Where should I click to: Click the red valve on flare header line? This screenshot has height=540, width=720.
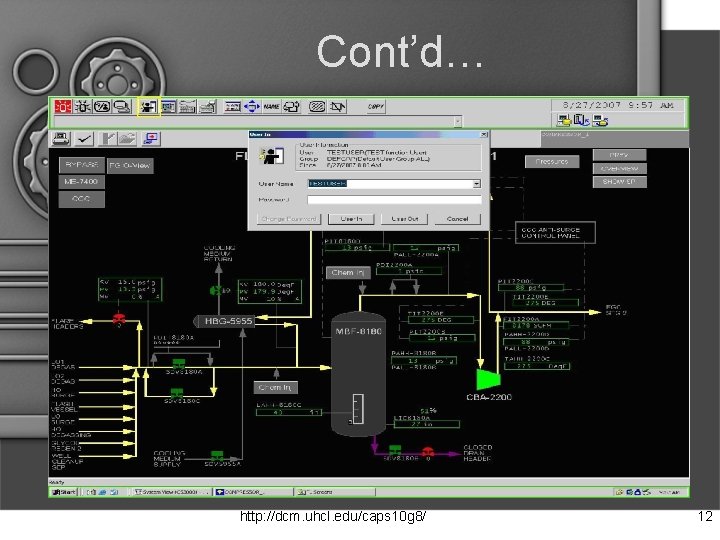point(119,318)
